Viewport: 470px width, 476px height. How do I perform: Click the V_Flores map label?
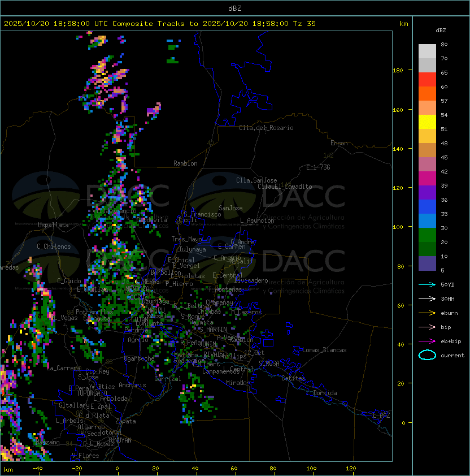[x=85, y=456]
